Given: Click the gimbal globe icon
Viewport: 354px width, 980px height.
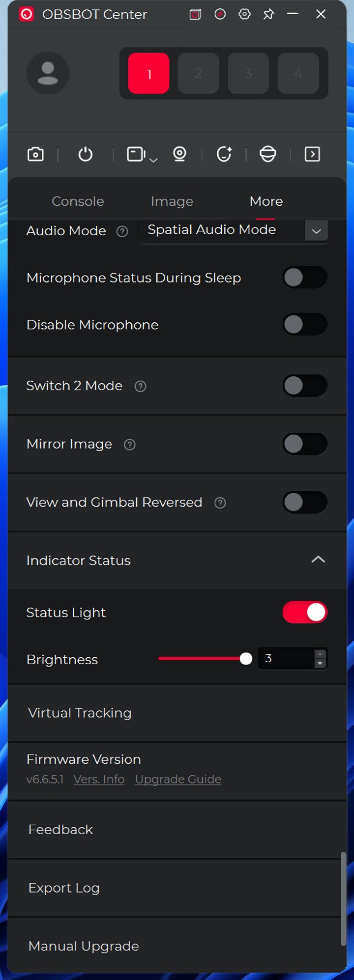Looking at the screenshot, I should point(268,154).
